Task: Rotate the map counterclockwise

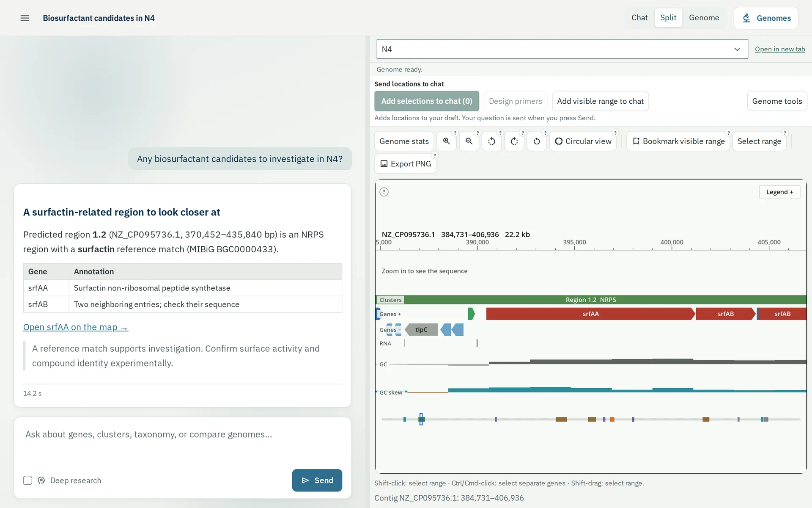Action: tap(491, 141)
